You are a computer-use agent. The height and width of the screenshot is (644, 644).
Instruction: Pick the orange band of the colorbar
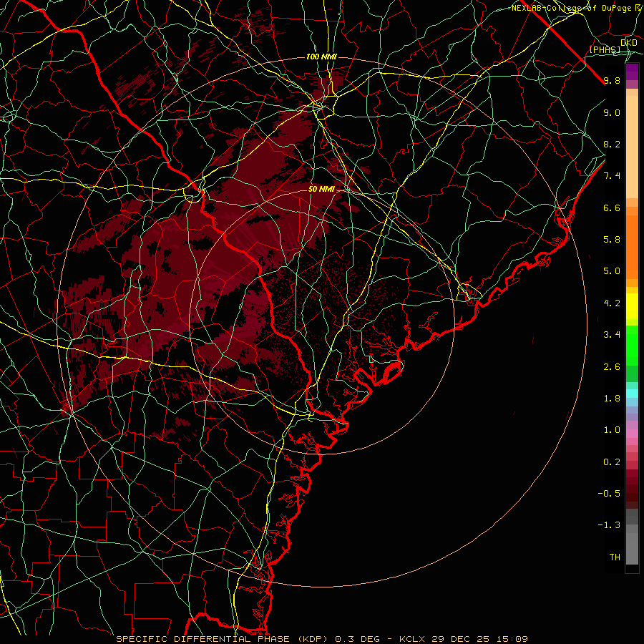point(632,246)
